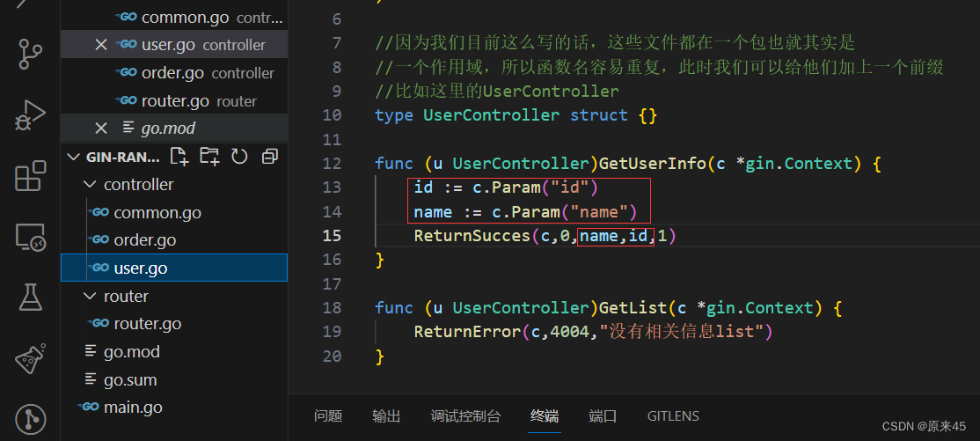The width and height of the screenshot is (980, 441).
Task: Collapse all folders in explorer
Action: 269,157
